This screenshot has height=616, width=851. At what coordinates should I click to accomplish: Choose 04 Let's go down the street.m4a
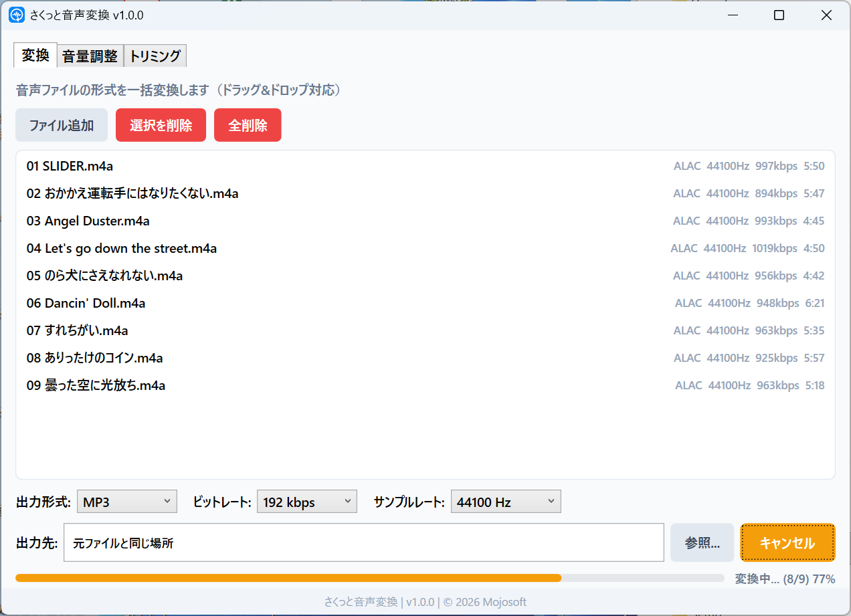click(x=122, y=248)
